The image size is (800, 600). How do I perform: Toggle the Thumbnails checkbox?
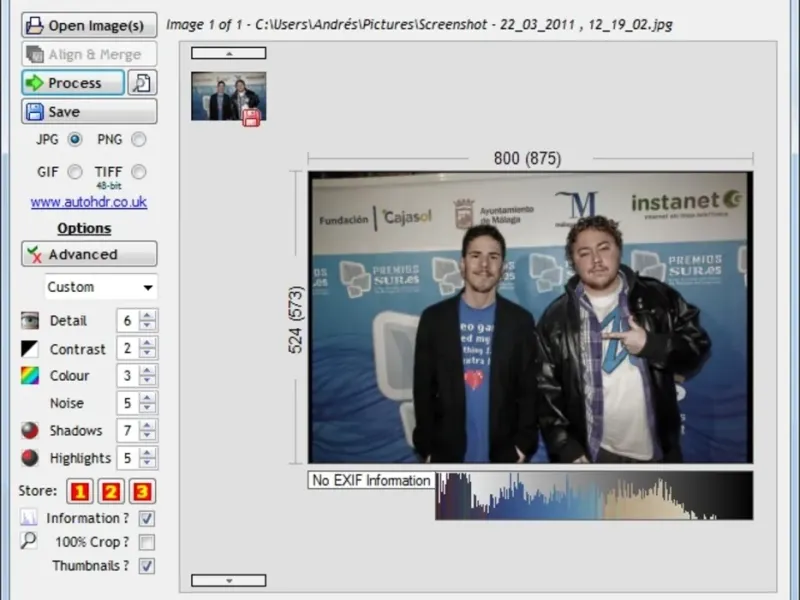146,566
